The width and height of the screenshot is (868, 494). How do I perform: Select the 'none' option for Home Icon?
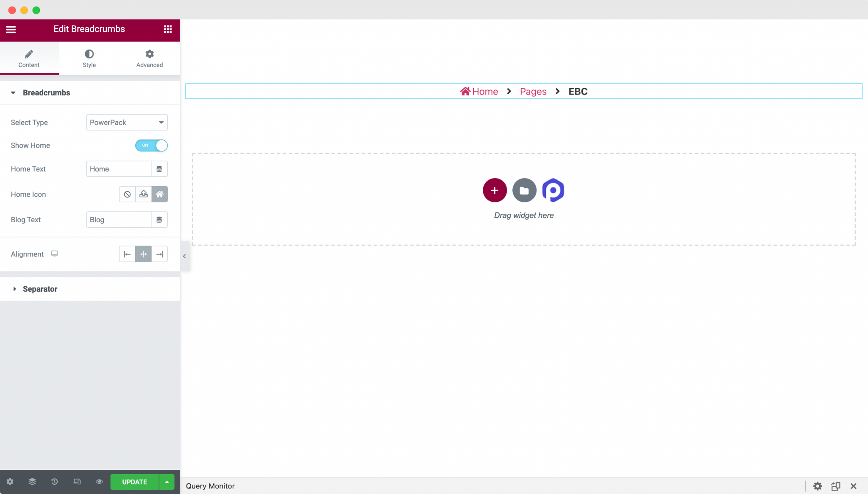click(127, 194)
